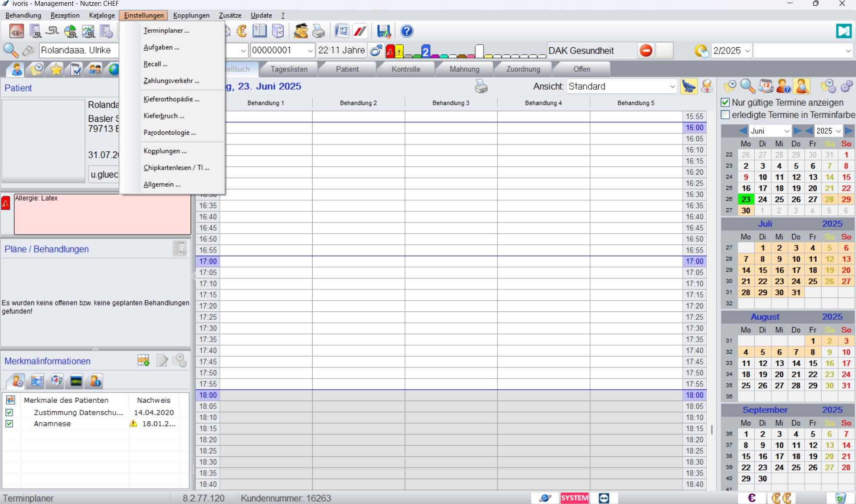Select June 24 in the mini calendar
Image resolution: width=856 pixels, height=504 pixels.
pyautogui.click(x=763, y=199)
